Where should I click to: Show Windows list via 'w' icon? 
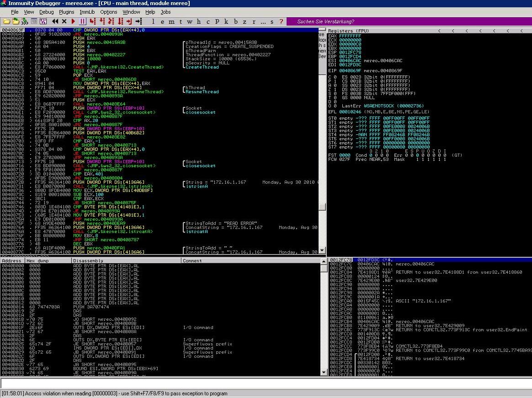(x=190, y=21)
